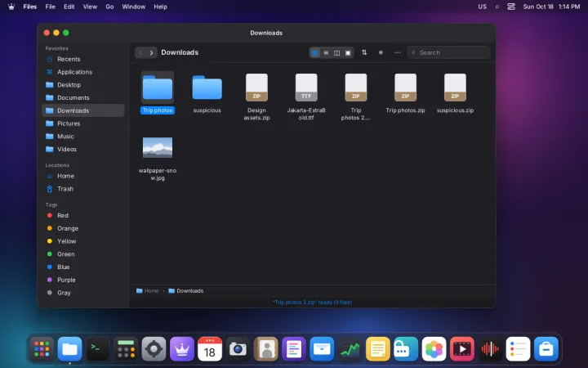Image resolution: width=588 pixels, height=368 pixels.
Task: Select the suspicious folder
Action: pyautogui.click(x=207, y=92)
